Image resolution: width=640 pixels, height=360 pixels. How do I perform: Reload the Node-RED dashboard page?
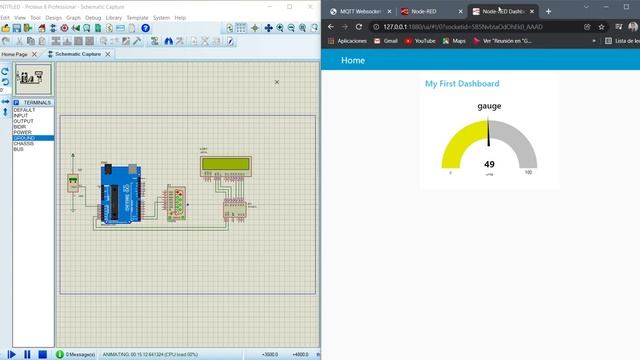point(359,27)
